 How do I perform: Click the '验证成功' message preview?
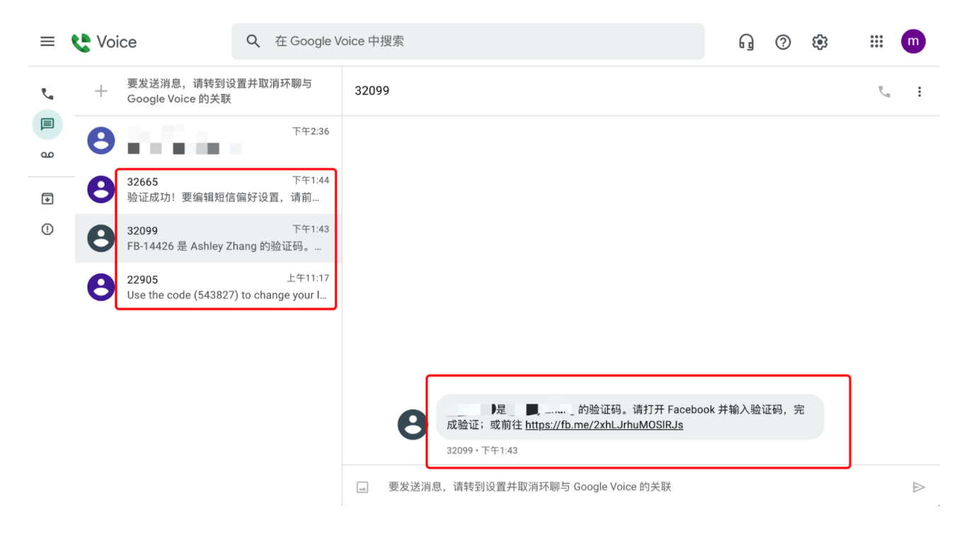[224, 197]
